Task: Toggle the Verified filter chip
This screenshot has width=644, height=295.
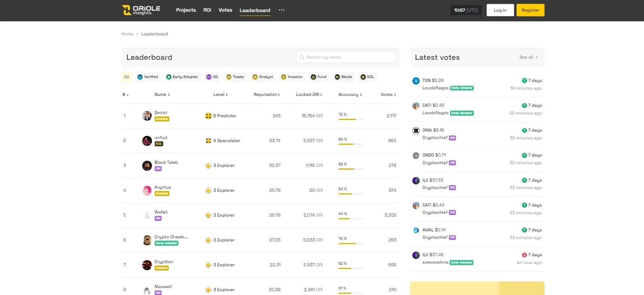Action: point(148,77)
